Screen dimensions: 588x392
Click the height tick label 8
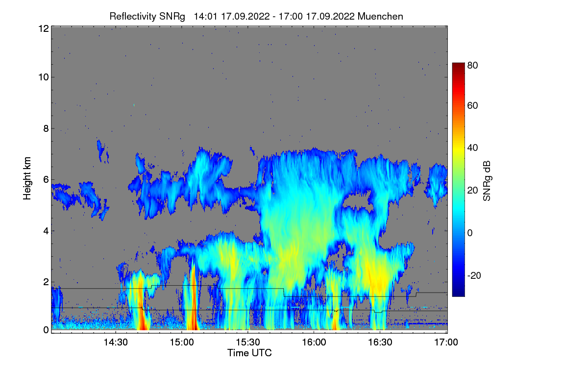coord(46,129)
